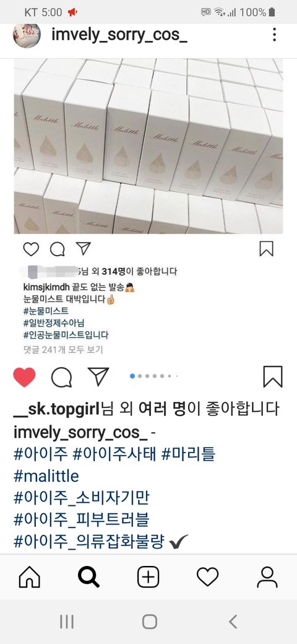
Task: Go to the Home tab in the bottom bar
Action: 30,578
